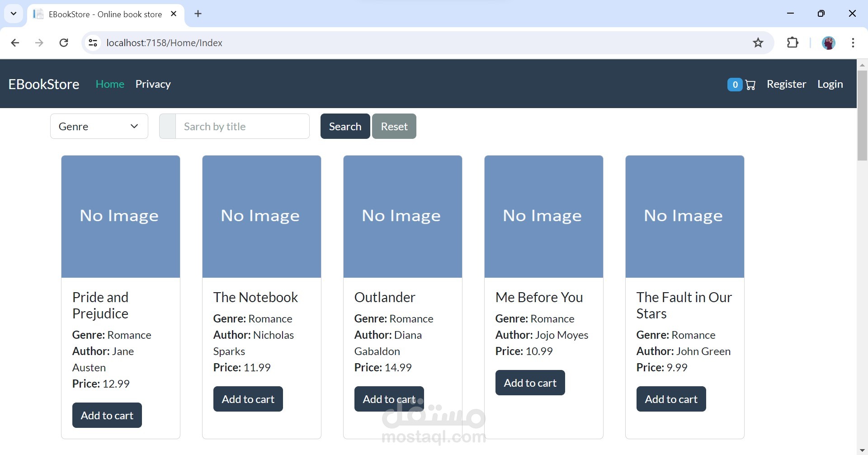The height and width of the screenshot is (455, 868).
Task: Select the EBookStore browser tab
Action: 106,14
